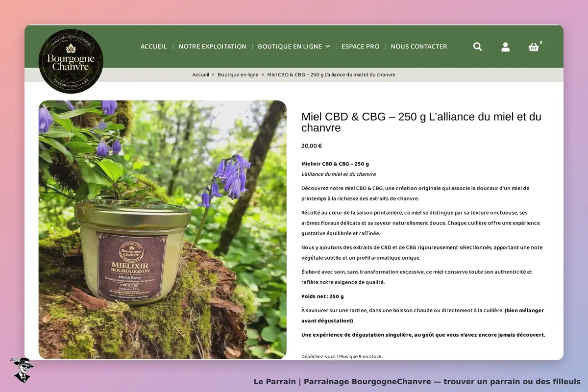Click the paragraph starting 'Élaboré avec soin'

417,277
